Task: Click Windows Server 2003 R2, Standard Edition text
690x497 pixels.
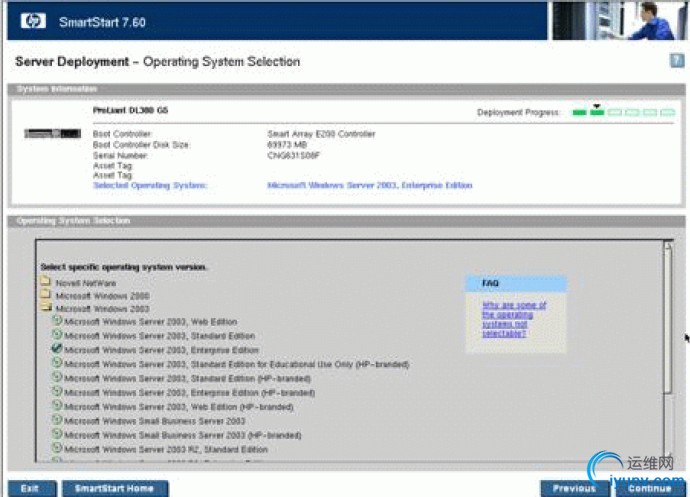Action: [166, 449]
